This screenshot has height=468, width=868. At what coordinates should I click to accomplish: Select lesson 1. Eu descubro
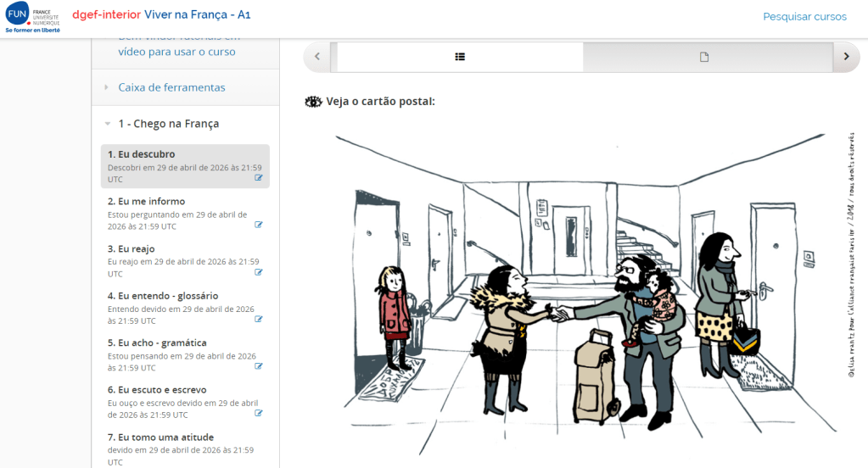pos(185,166)
